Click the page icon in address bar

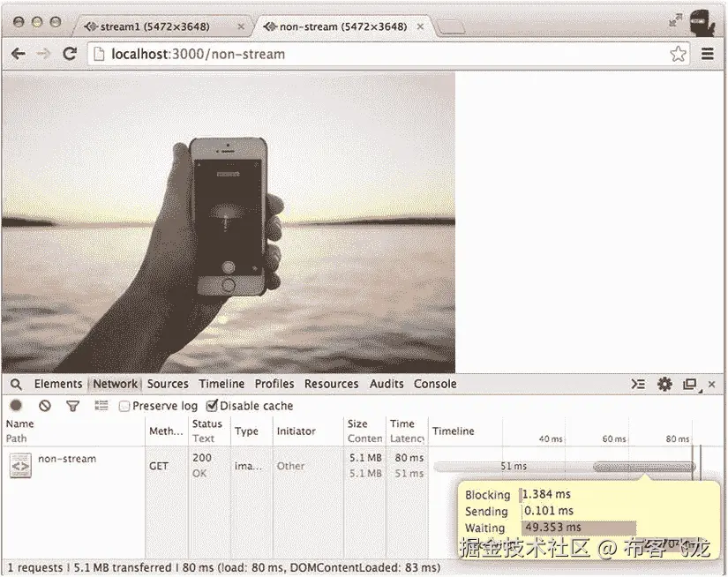tap(99, 55)
